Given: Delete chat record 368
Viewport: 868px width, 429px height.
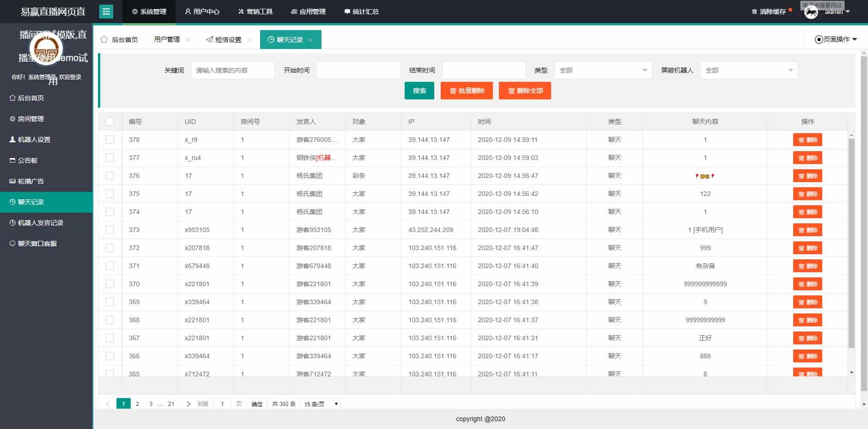Looking at the screenshot, I should point(807,320).
